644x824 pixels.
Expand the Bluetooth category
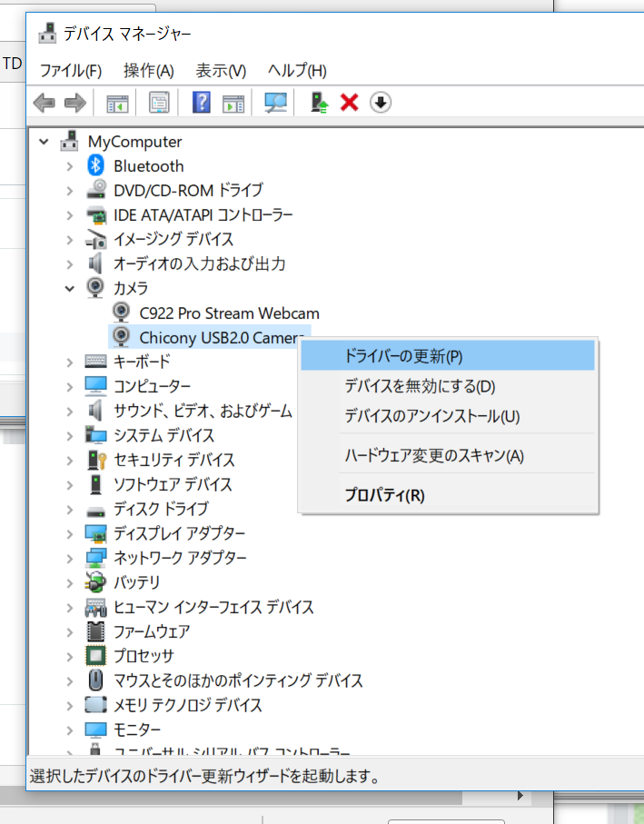(x=70, y=166)
